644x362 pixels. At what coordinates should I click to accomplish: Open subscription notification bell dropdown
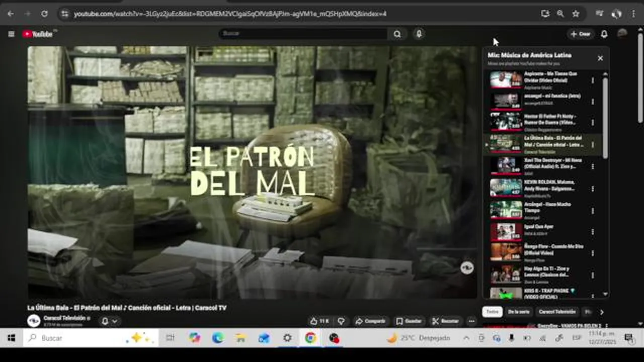point(109,321)
